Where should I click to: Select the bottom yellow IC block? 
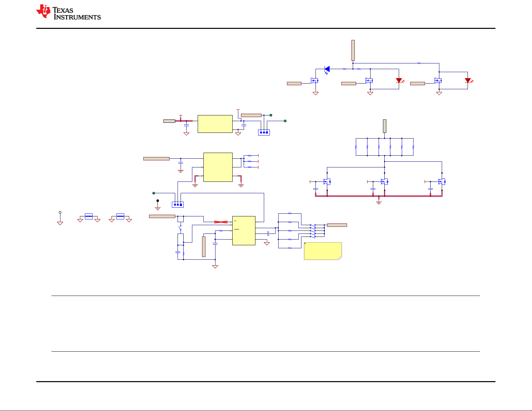click(244, 230)
